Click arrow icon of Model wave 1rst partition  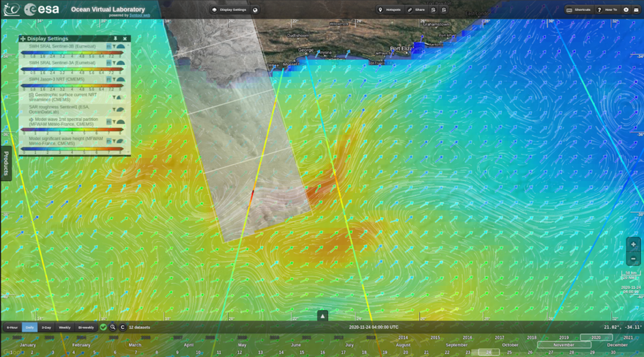31,120
